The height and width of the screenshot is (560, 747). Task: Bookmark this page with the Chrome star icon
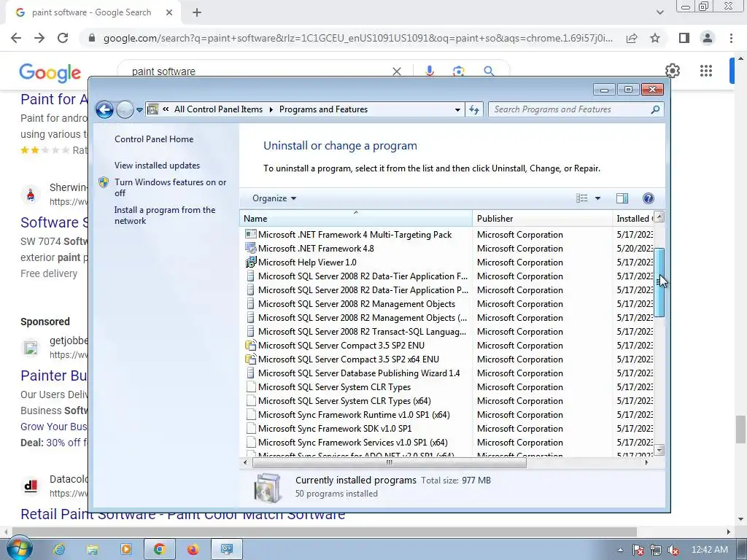[x=655, y=38]
